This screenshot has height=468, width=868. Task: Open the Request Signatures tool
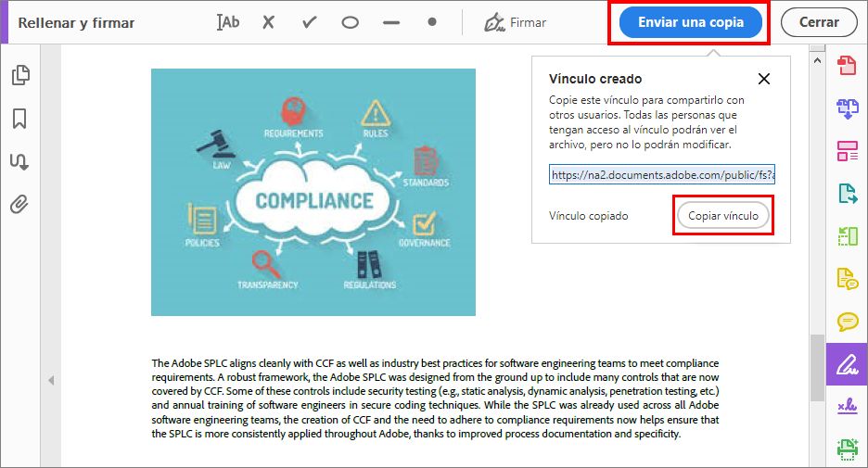(847, 407)
